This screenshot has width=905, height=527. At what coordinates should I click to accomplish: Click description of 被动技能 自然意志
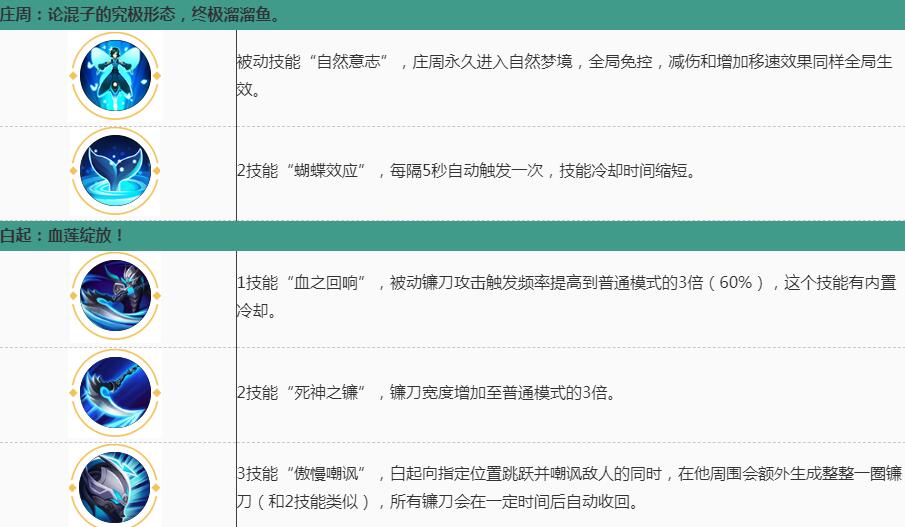click(564, 76)
